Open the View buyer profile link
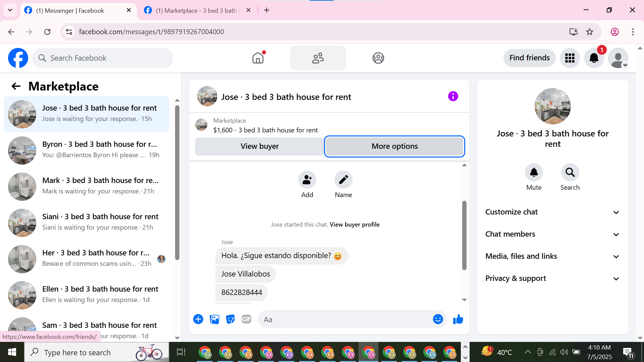Screen dimensions: 644x362 point(355,225)
